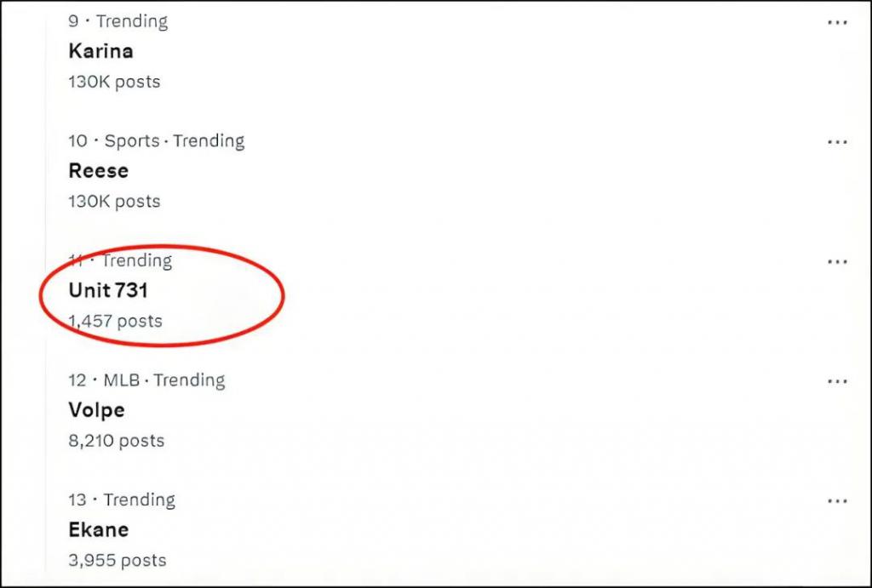Click the "9 · Trending" label

118,21
